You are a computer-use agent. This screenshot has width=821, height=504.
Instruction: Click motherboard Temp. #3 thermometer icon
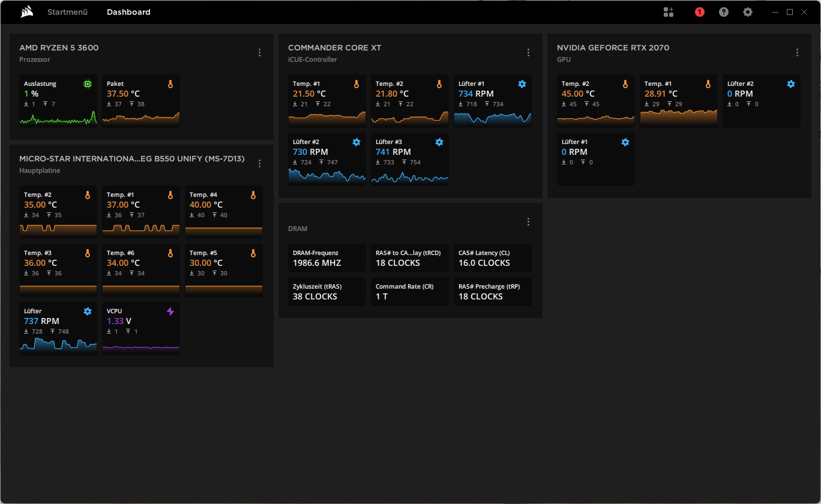[x=88, y=253]
